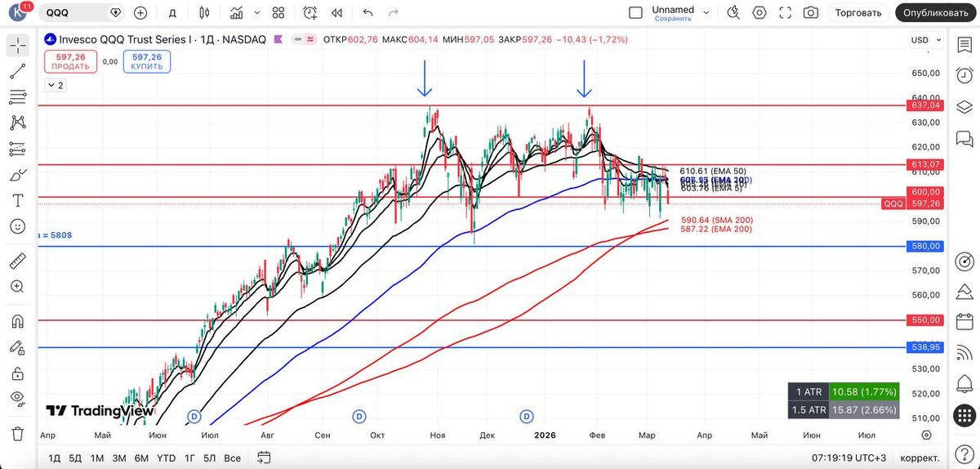The width and height of the screenshot is (980, 469).
Task: Select the YTD date range tab
Action: pos(166,458)
